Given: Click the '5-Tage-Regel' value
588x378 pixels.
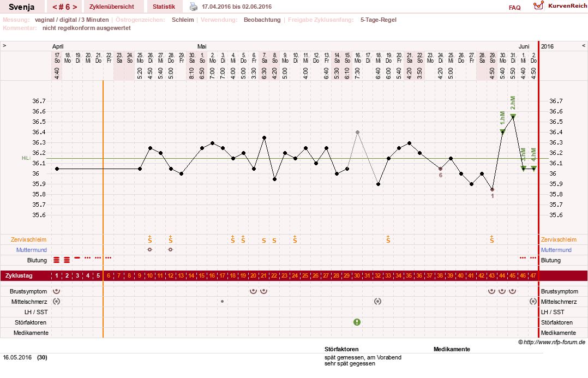Looking at the screenshot, I should (x=379, y=20).
